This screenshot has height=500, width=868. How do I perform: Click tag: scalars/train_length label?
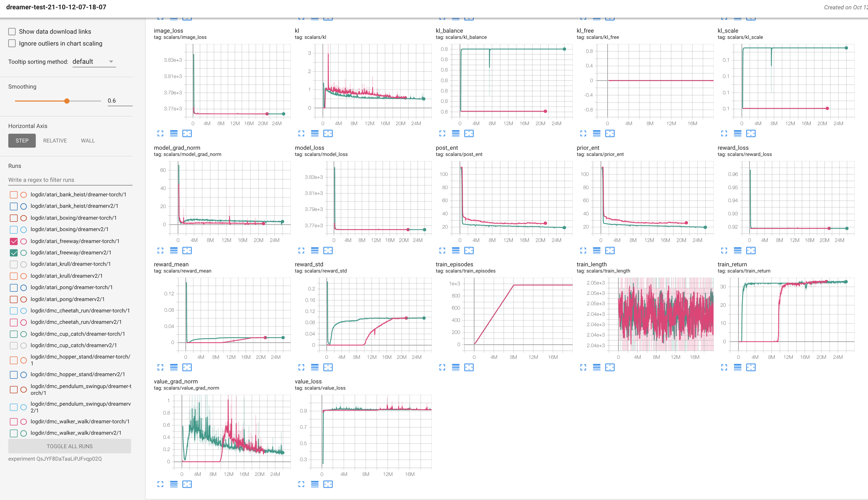(x=603, y=271)
